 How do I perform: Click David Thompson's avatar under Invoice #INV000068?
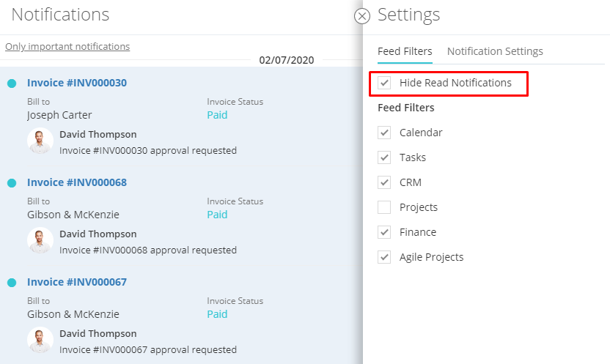[x=40, y=240]
